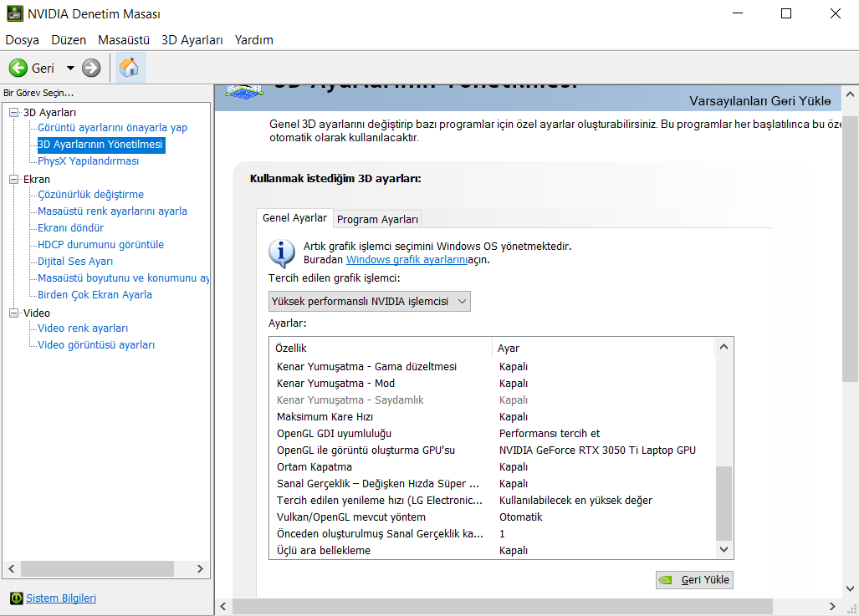Click the Geri back button label
The width and height of the screenshot is (859, 616).
tap(43, 69)
